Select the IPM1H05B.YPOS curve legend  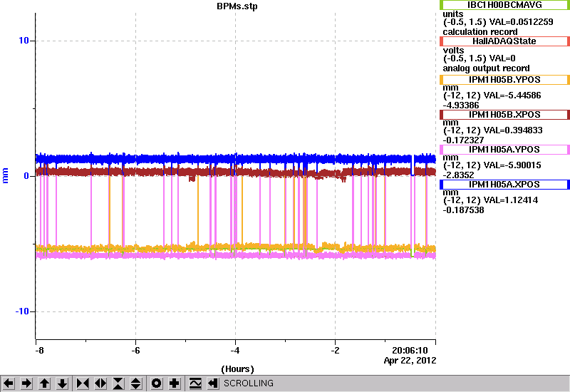point(504,80)
